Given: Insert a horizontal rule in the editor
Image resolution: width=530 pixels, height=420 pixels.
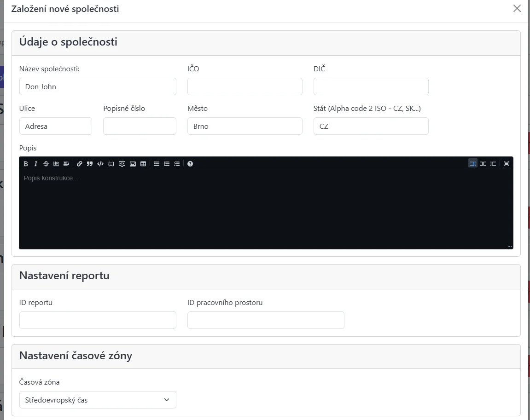Looking at the screenshot, I should [x=56, y=164].
